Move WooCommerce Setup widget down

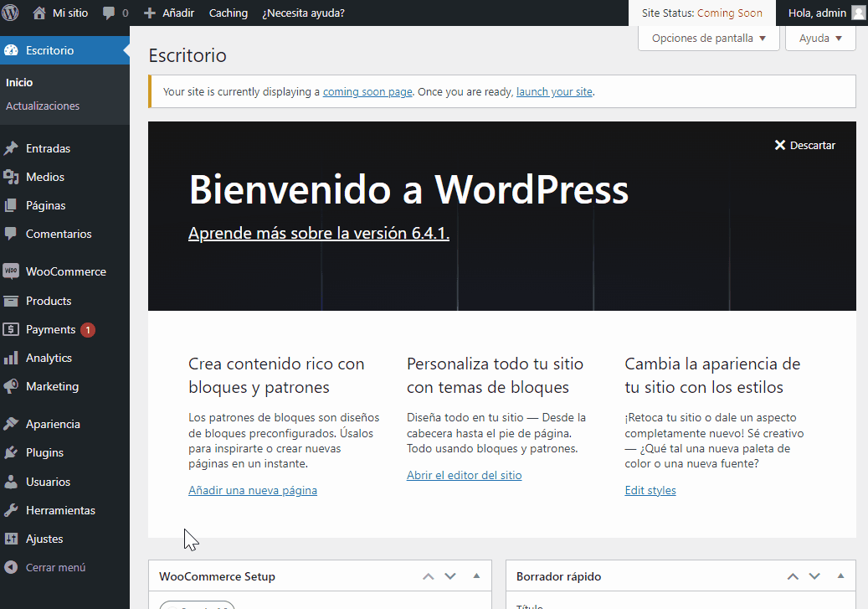point(450,576)
